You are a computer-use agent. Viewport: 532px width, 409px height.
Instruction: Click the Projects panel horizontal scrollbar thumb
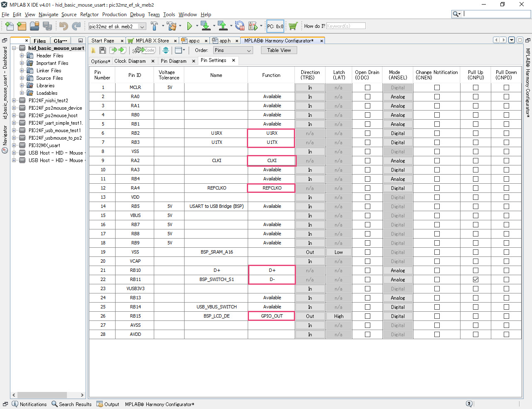tap(42, 395)
